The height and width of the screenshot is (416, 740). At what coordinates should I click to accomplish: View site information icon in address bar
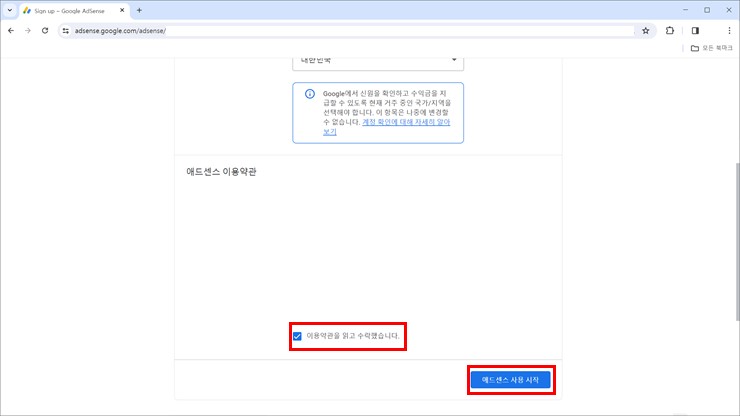pos(66,31)
